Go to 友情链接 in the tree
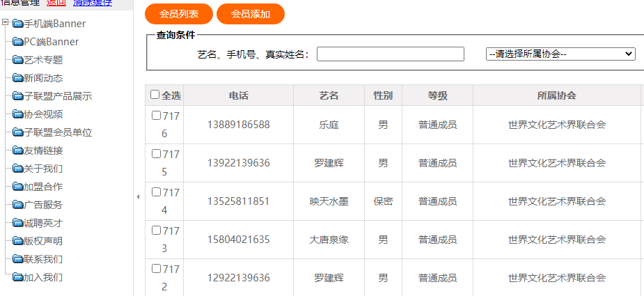 click(43, 150)
